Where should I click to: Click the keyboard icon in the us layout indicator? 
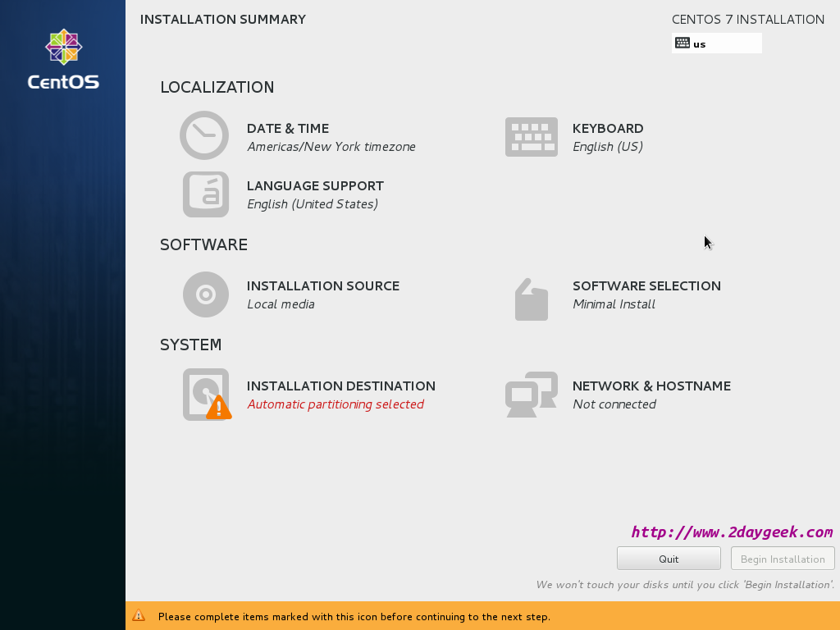click(x=682, y=43)
